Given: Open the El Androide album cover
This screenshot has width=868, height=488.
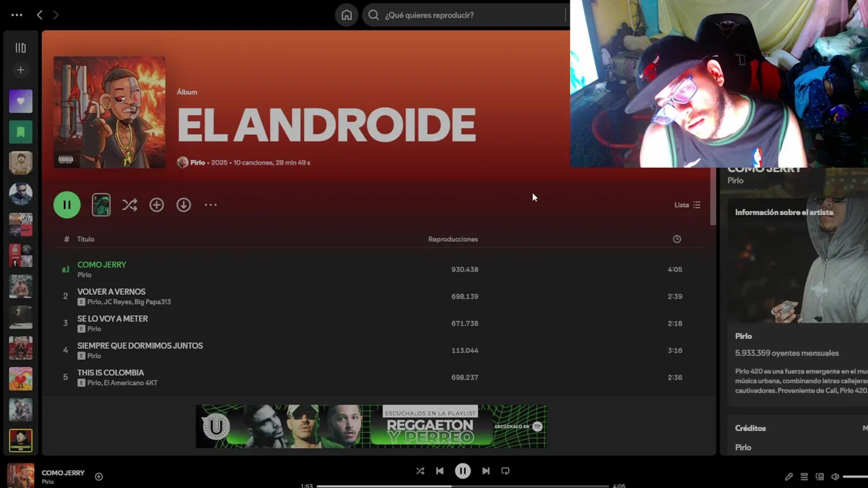Looking at the screenshot, I should (x=109, y=112).
